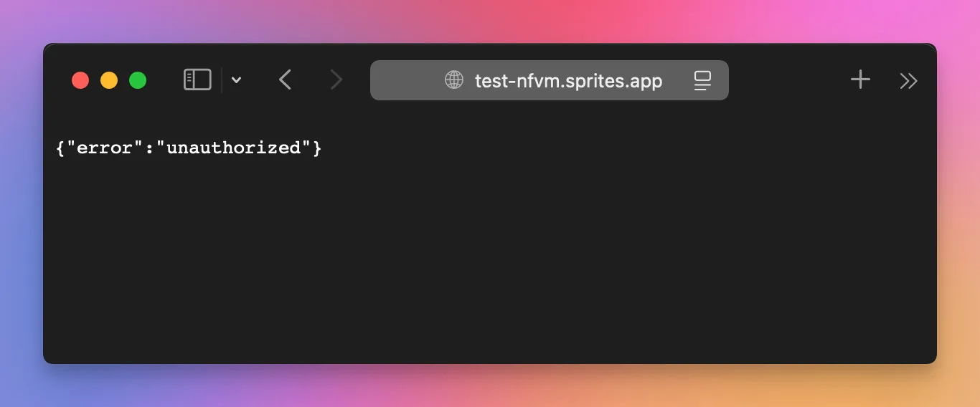Click the "error" key in the JSON
Screen dimensions: 980x407
pos(103,148)
